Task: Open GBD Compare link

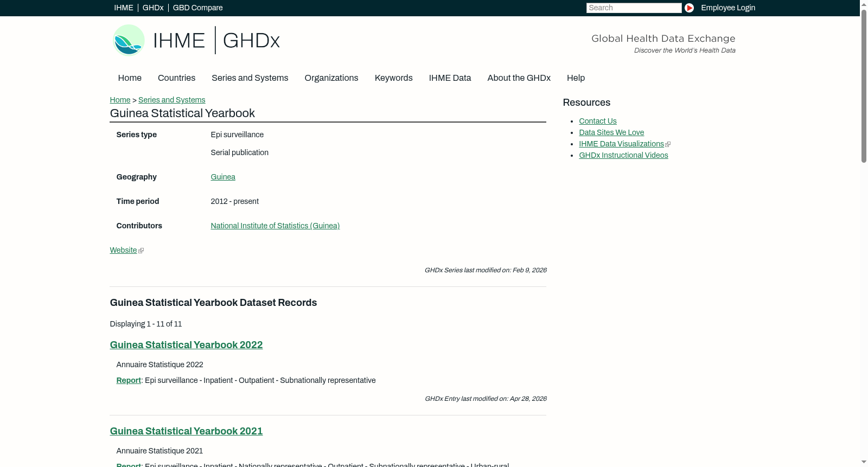Action: click(198, 8)
